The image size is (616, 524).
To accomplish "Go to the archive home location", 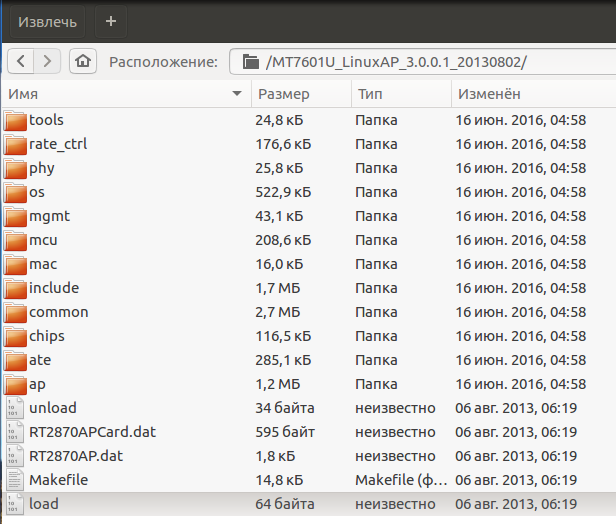I will (83, 61).
